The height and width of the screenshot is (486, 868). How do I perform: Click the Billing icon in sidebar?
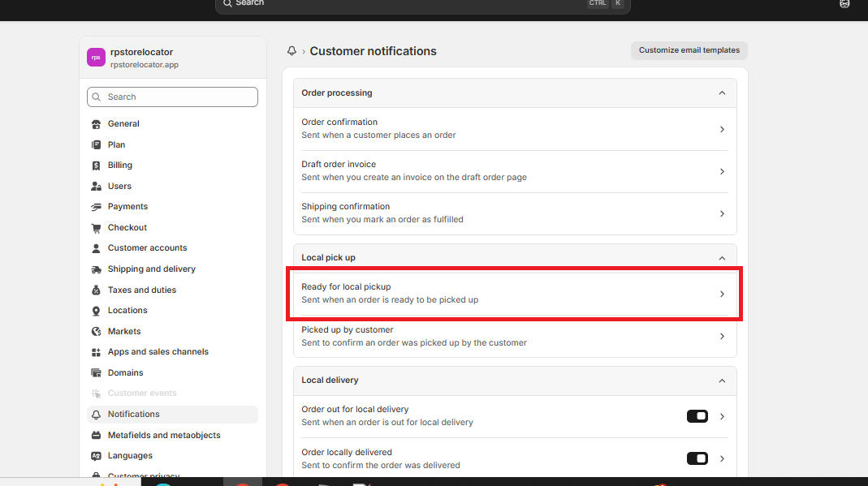click(x=96, y=166)
